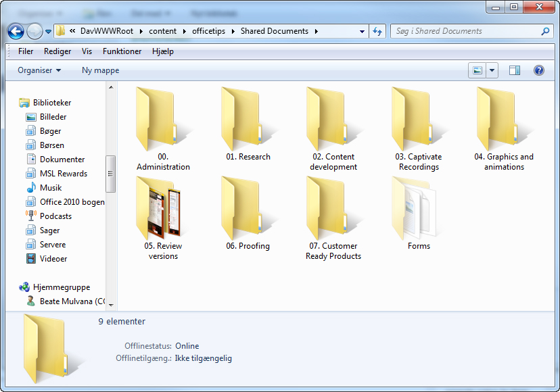Open the Rediger menu
Viewport: 560px width, 392px height.
click(x=57, y=51)
